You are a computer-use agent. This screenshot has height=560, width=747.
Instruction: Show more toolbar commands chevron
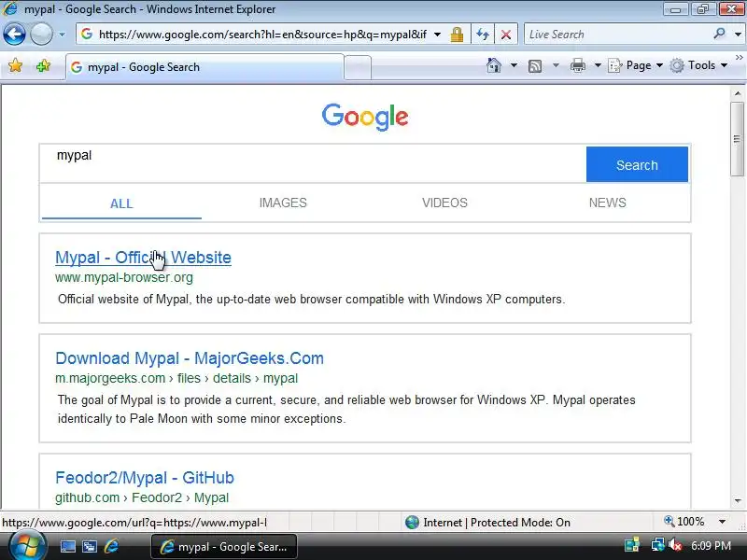click(739, 57)
